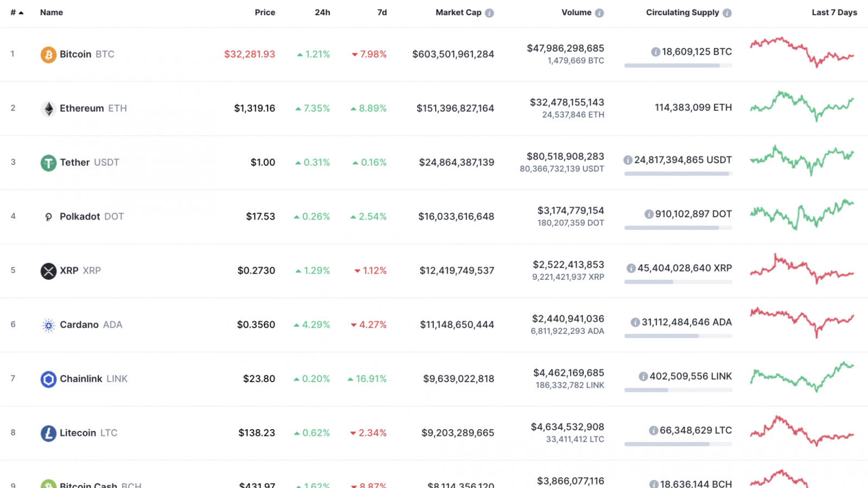Click Cardano volume $2,440,941,036

tap(568, 319)
